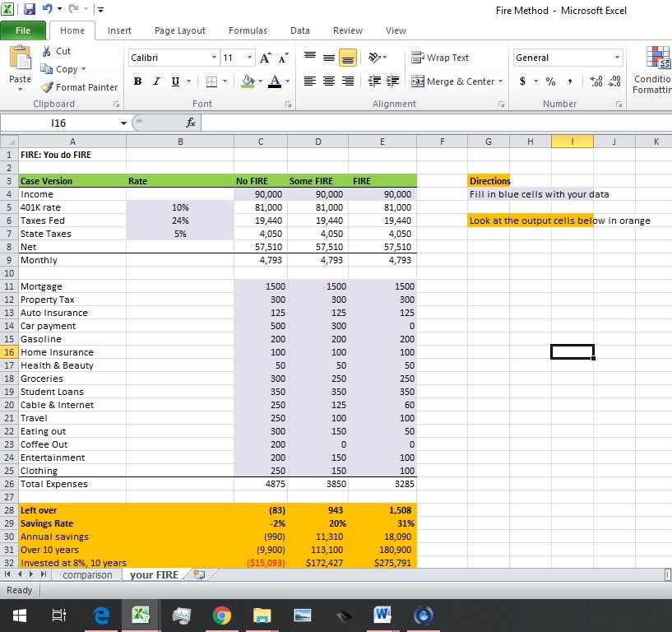Expand the General number format dropdown
This screenshot has height=632, width=672.
click(617, 58)
